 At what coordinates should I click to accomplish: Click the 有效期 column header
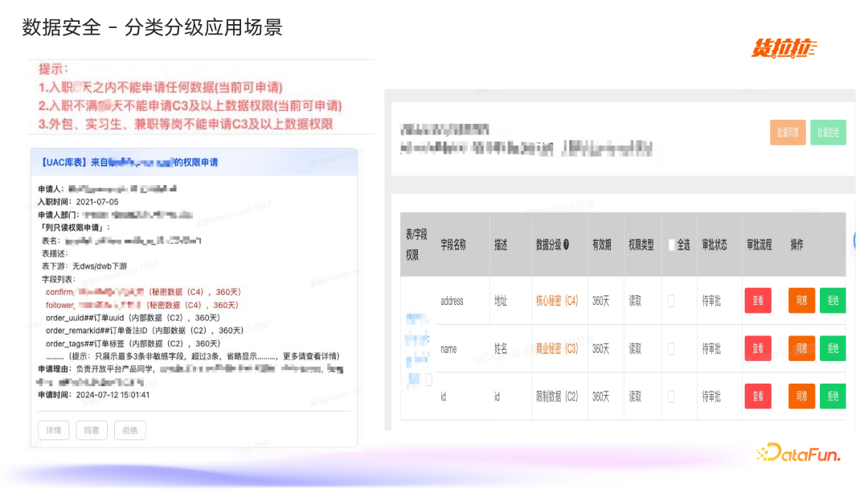tap(601, 244)
